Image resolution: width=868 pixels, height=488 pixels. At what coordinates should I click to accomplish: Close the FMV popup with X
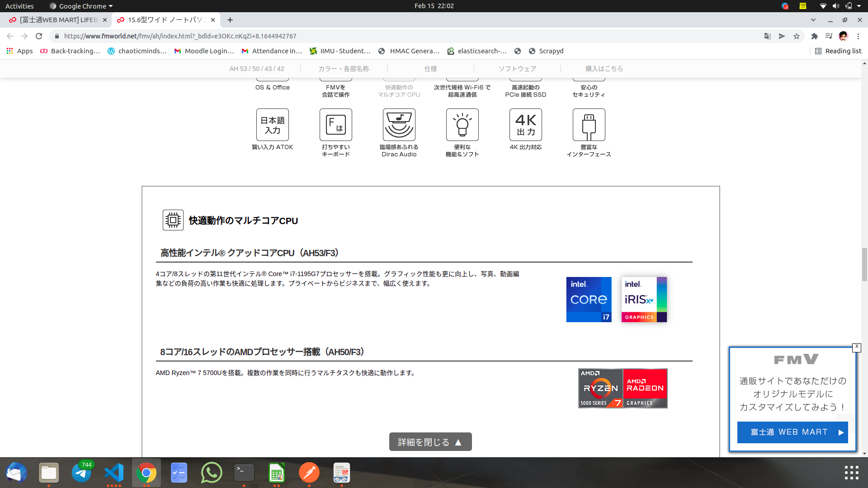click(857, 347)
